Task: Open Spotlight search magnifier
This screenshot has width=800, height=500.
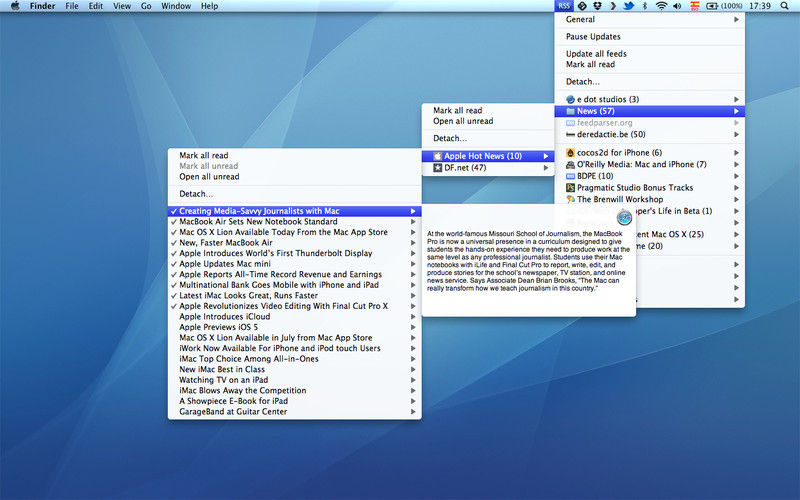Action: pos(786,6)
